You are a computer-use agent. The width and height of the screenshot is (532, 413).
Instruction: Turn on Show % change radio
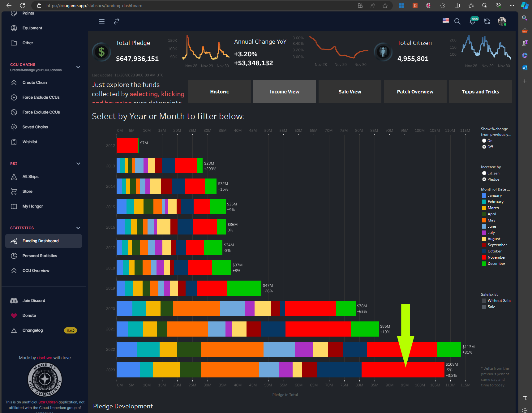tap(484, 141)
